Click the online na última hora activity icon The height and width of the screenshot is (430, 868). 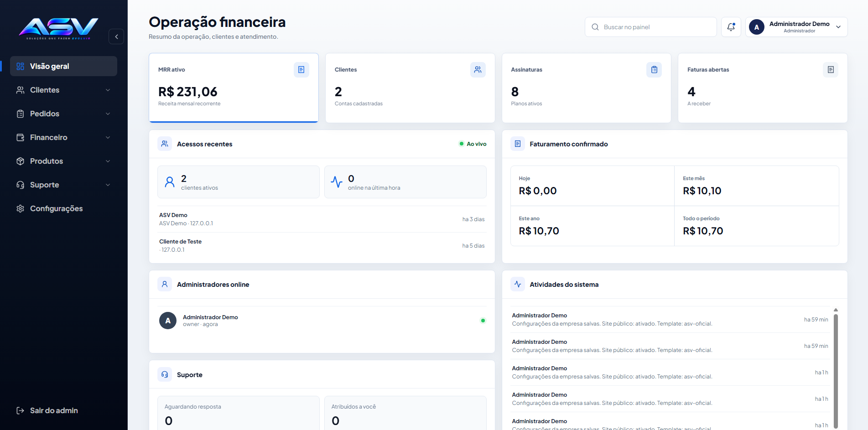click(x=337, y=182)
